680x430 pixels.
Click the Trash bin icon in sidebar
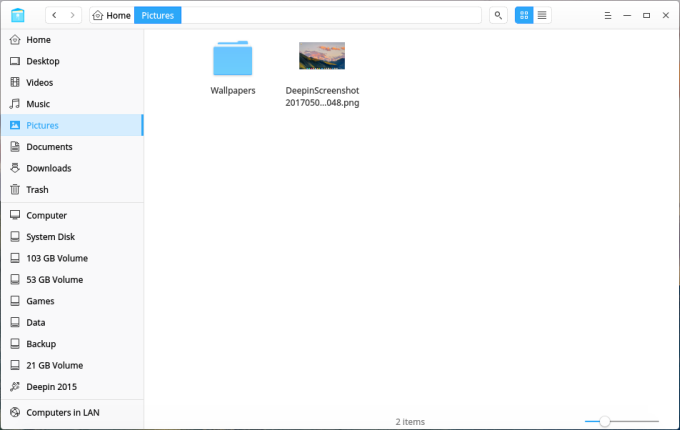(x=15, y=189)
